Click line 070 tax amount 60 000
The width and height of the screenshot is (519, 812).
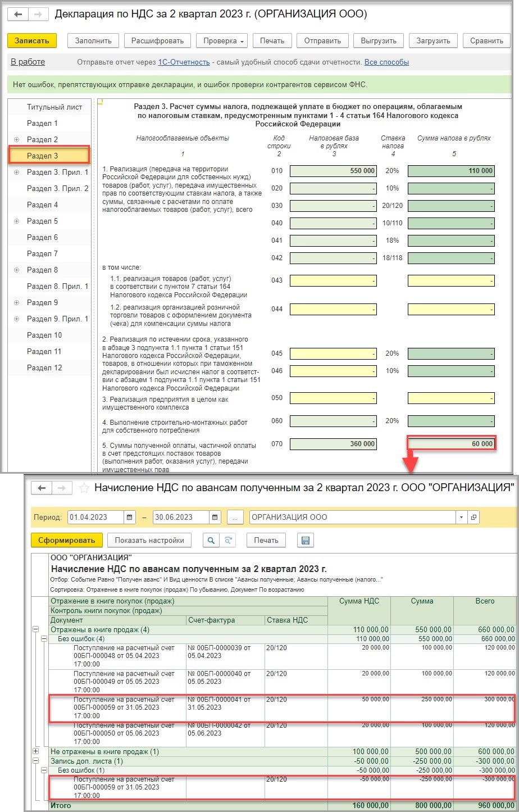[451, 444]
